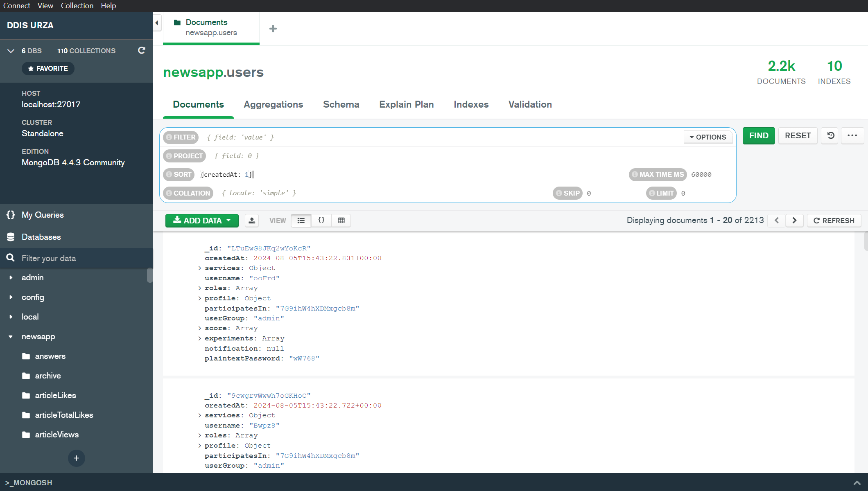The height and width of the screenshot is (491, 868).
Task: Click the sidebar database list scrollbar
Action: pyautogui.click(x=150, y=275)
